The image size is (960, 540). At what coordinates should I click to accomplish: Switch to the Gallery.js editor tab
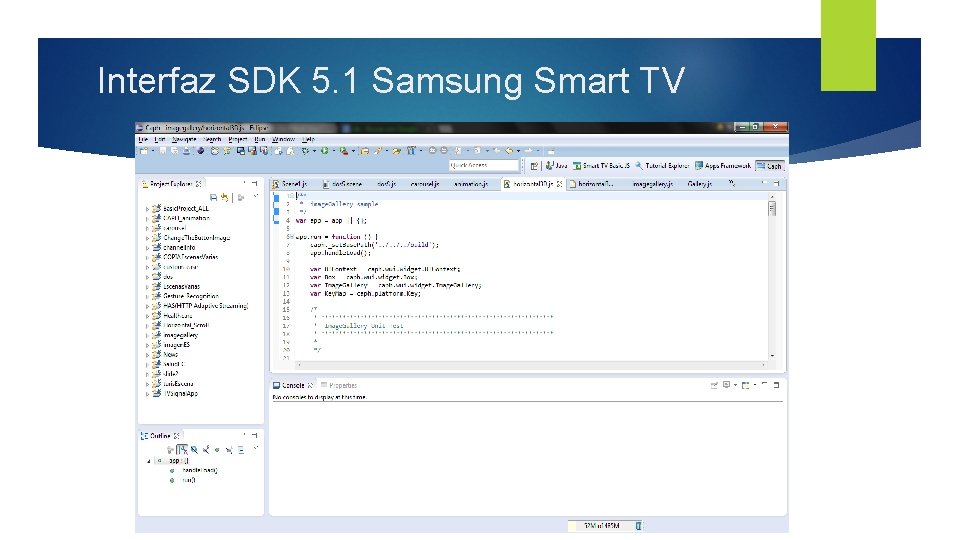point(699,184)
